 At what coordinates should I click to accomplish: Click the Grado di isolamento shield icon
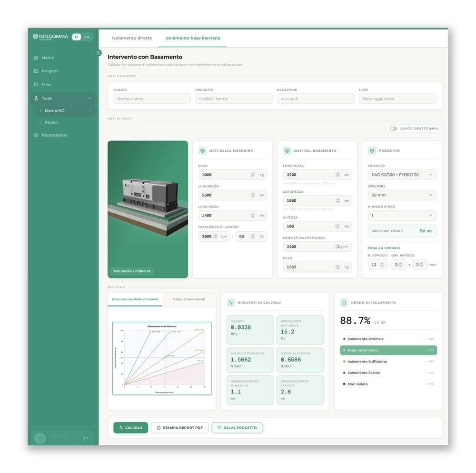pos(344,303)
